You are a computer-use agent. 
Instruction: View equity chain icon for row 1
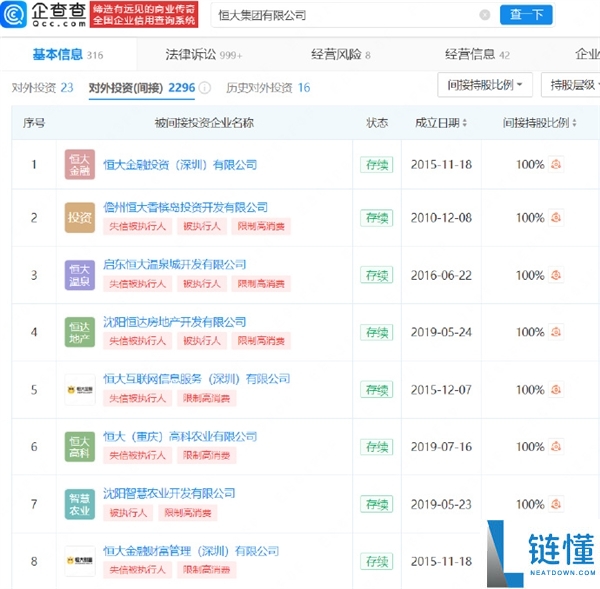(x=556, y=164)
